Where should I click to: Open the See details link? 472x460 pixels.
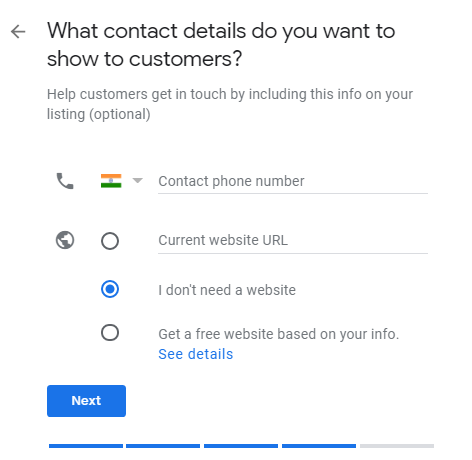tap(196, 354)
